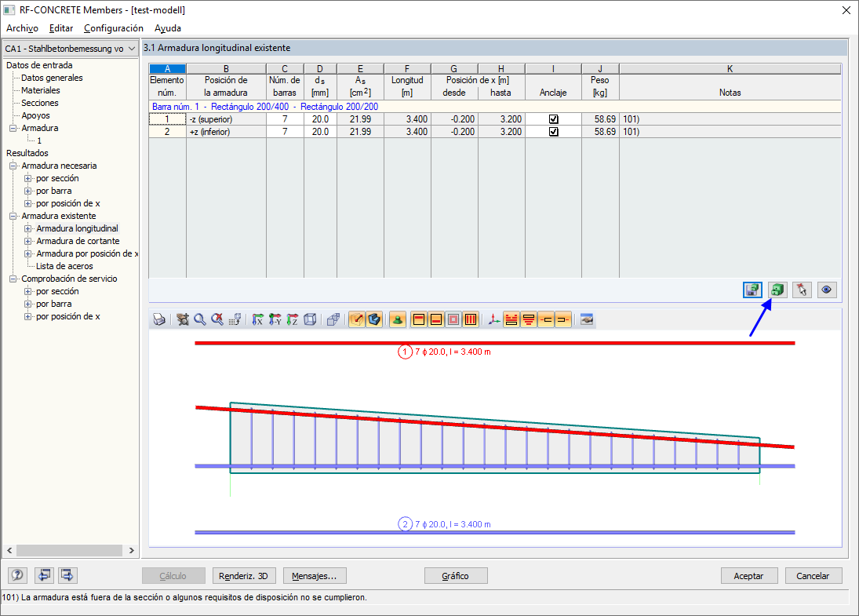
Task: Open help via the question mark icon
Action: [17, 575]
